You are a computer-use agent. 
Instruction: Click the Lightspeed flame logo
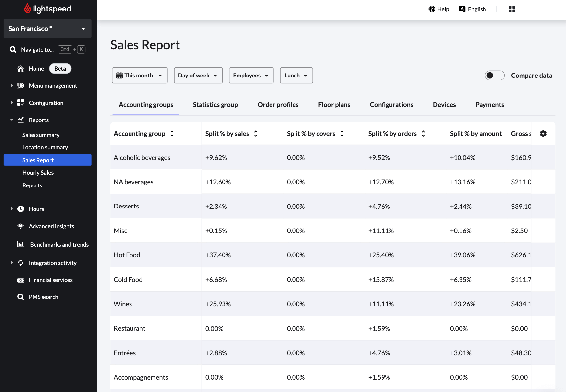[28, 9]
